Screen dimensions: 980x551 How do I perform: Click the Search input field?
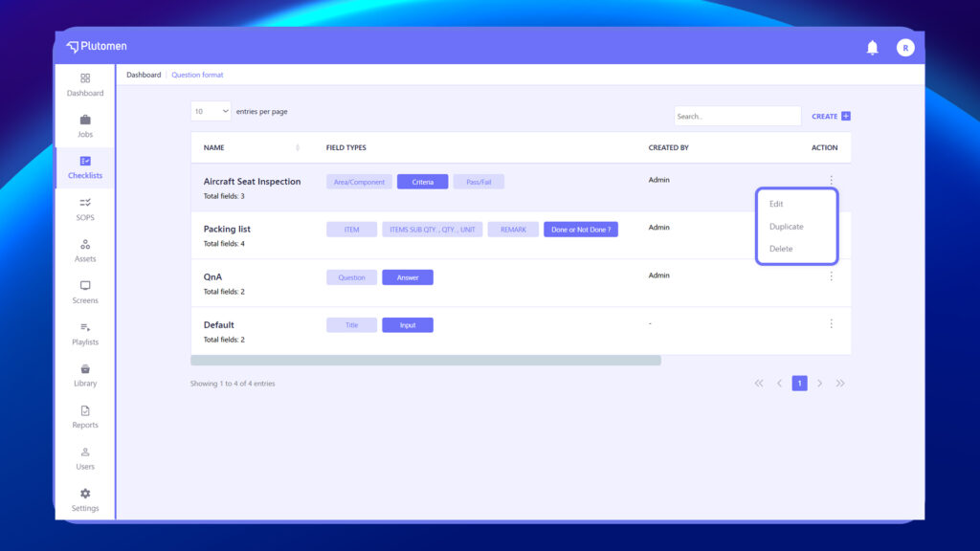pyautogui.click(x=738, y=116)
